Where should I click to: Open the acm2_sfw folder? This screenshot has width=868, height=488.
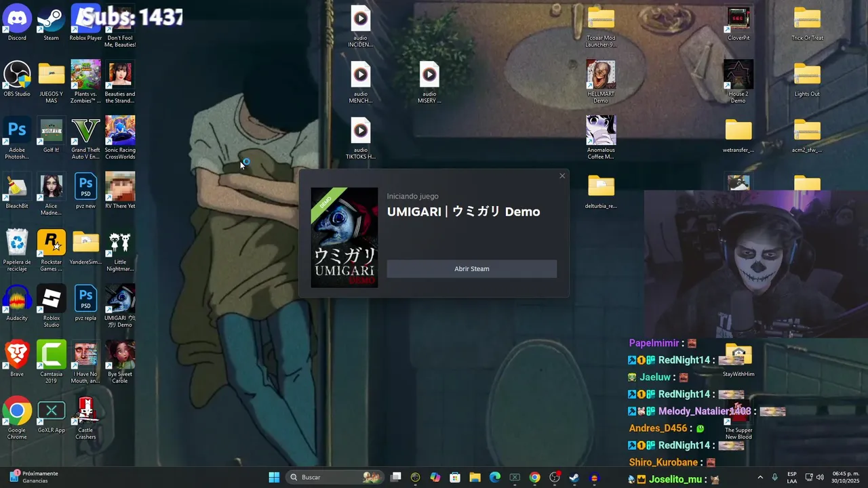[x=807, y=135]
